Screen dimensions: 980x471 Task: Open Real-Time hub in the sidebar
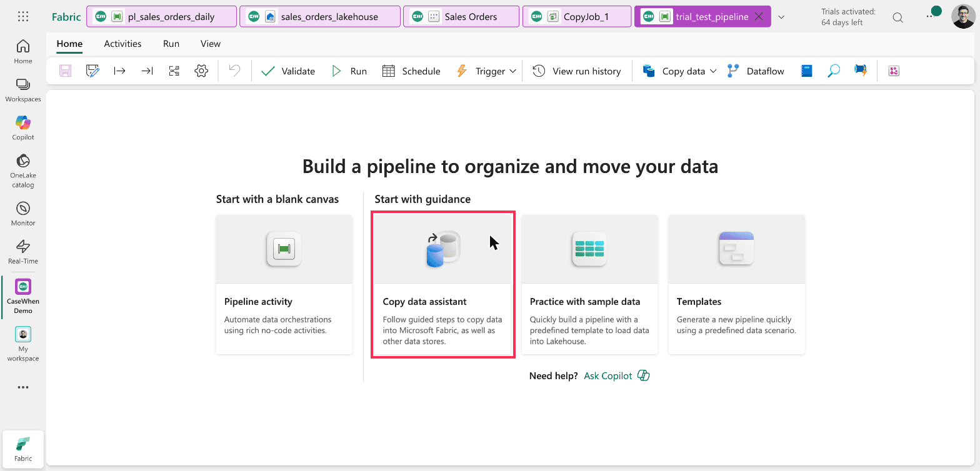(x=23, y=252)
